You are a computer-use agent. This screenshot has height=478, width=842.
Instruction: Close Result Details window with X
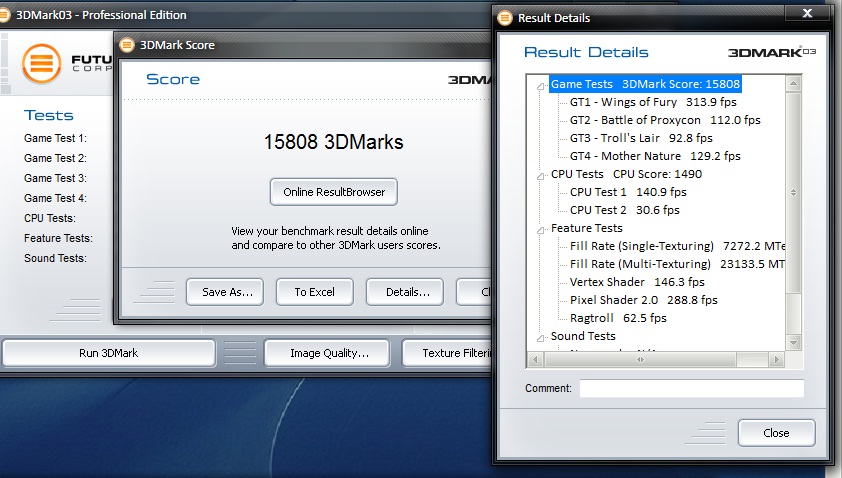807,13
